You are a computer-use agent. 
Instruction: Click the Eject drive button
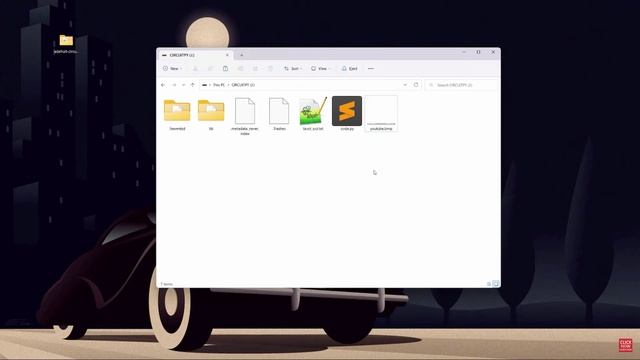[x=349, y=69]
